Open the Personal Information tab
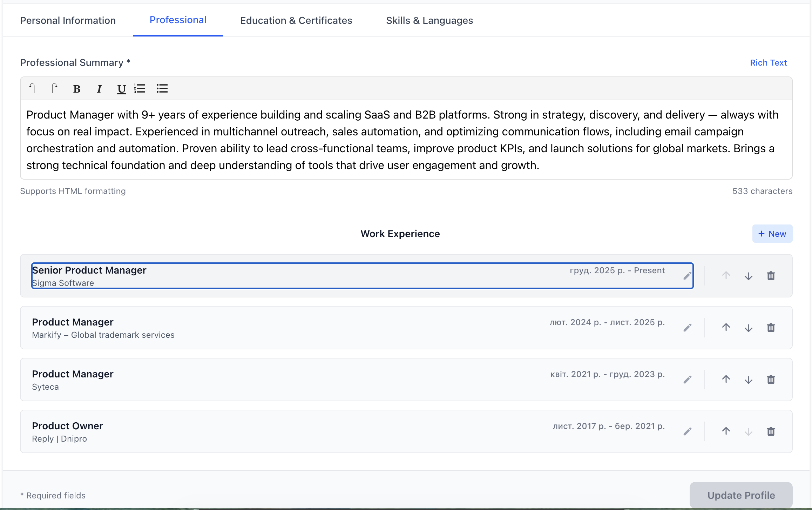 point(68,20)
